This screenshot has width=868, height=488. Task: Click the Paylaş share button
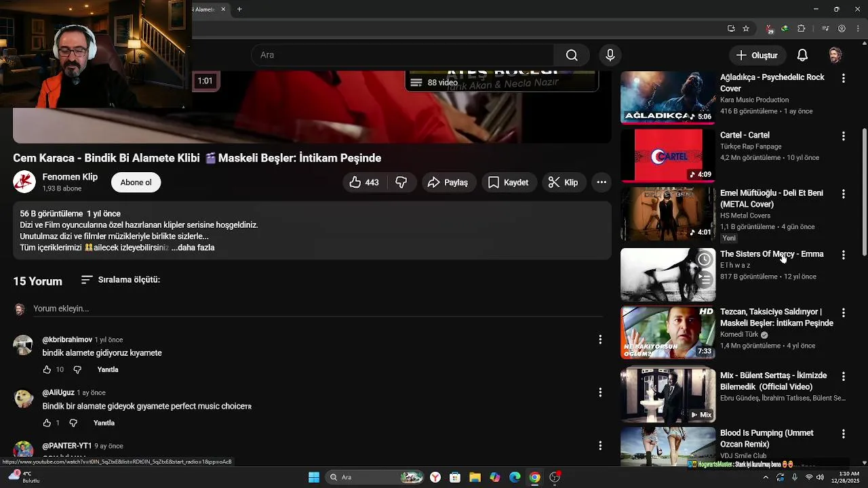[448, 182]
